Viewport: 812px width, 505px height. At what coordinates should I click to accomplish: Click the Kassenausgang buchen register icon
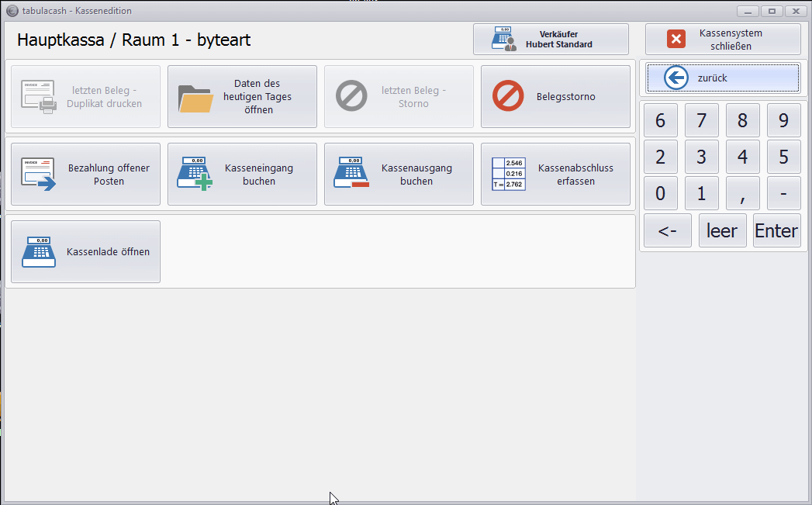[351, 174]
